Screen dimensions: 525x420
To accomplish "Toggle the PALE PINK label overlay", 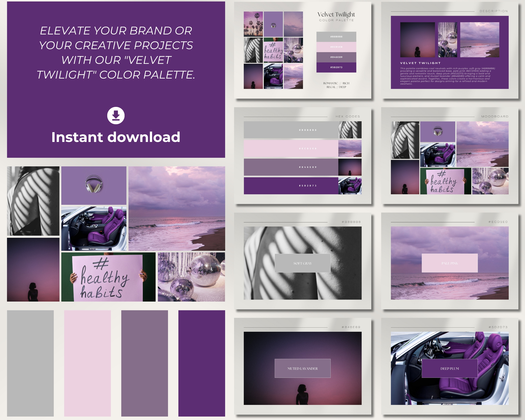I will [x=450, y=263].
